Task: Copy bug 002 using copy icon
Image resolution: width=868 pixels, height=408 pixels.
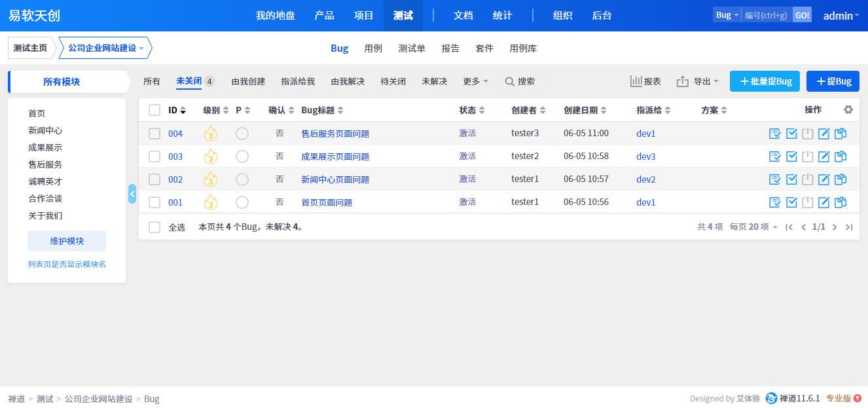Action: pos(841,179)
